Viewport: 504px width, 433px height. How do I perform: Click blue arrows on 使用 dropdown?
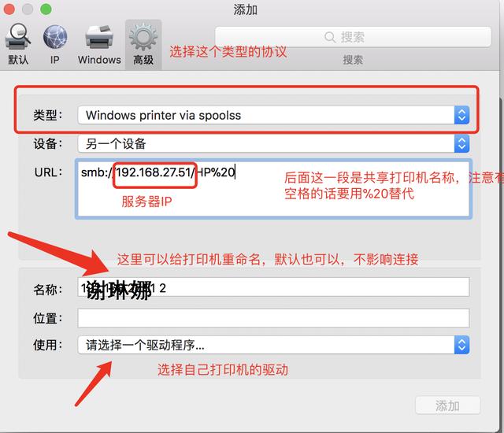pos(462,345)
